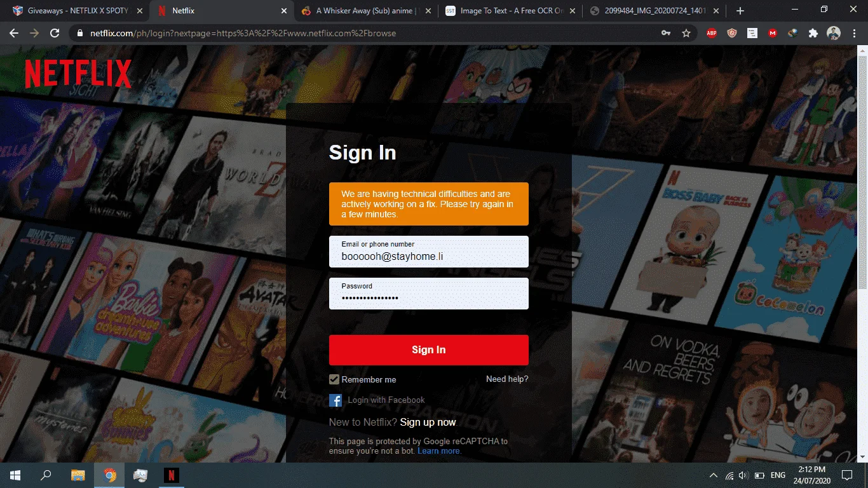Click the red Sign In button

tap(429, 350)
